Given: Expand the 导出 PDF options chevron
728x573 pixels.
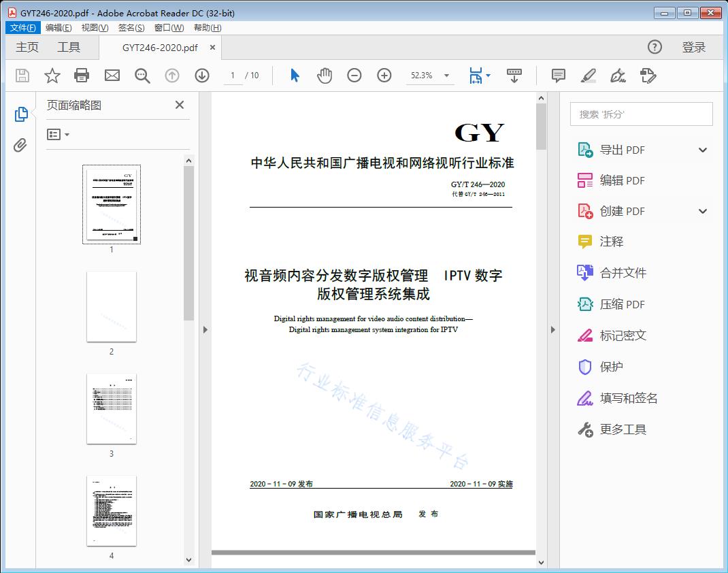Looking at the screenshot, I should click(x=702, y=149).
